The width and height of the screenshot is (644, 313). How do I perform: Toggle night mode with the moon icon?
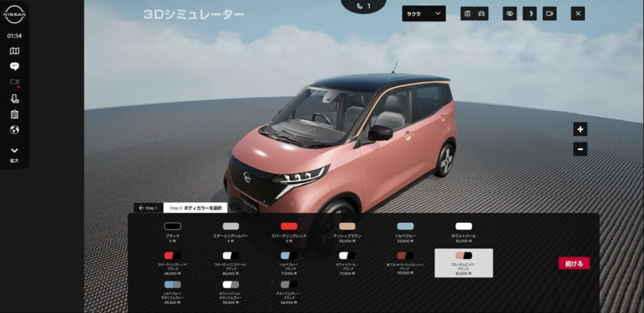(529, 14)
